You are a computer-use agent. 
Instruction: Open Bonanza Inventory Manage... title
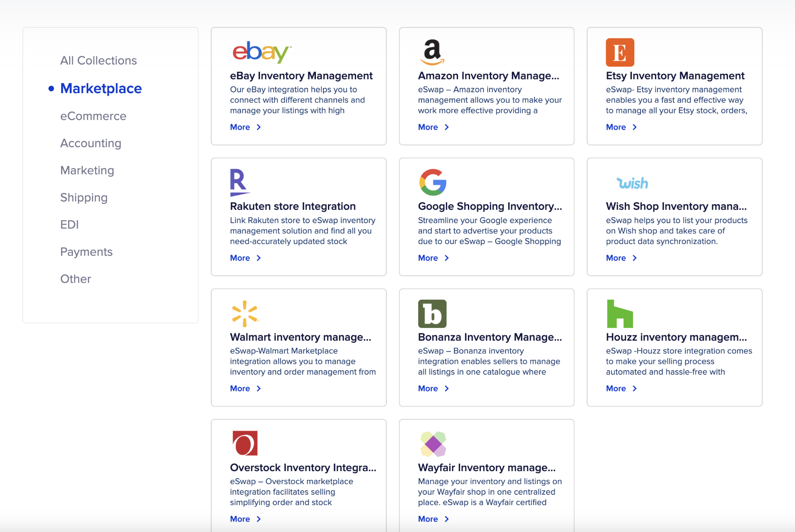[x=490, y=337]
